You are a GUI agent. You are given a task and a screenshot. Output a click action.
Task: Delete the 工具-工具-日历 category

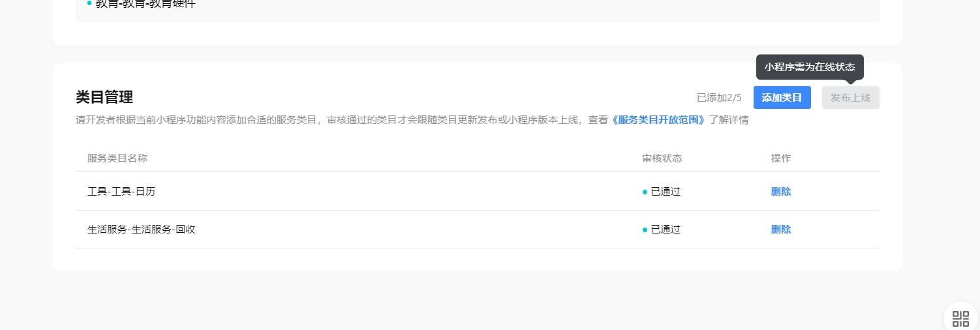pos(780,192)
